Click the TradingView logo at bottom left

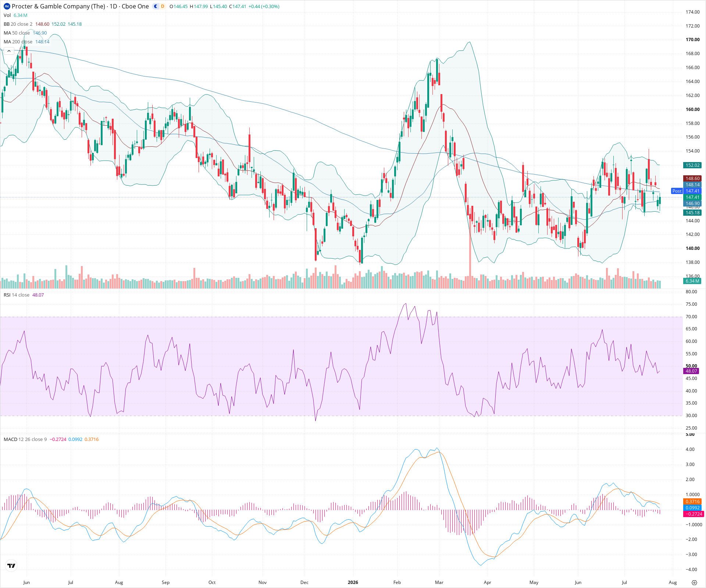coord(11,566)
